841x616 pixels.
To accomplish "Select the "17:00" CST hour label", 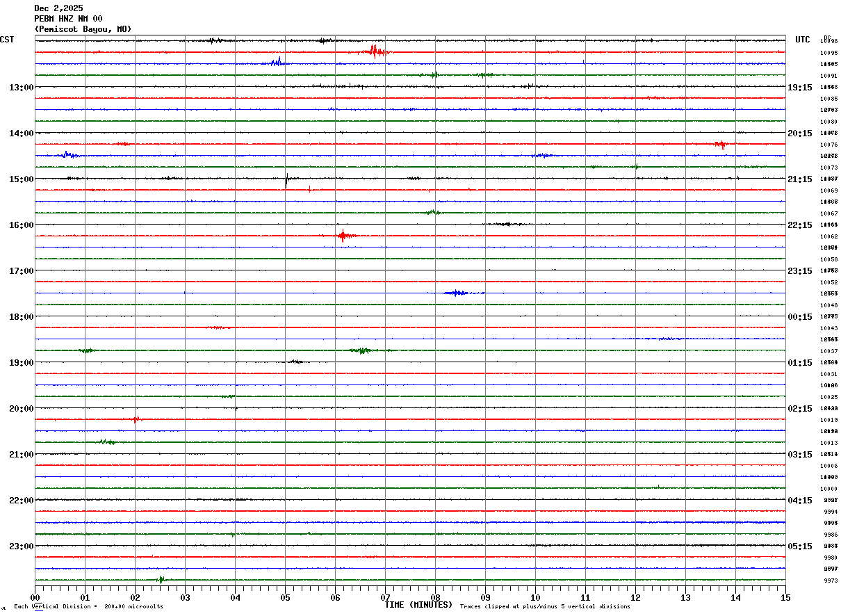I will click(21, 270).
